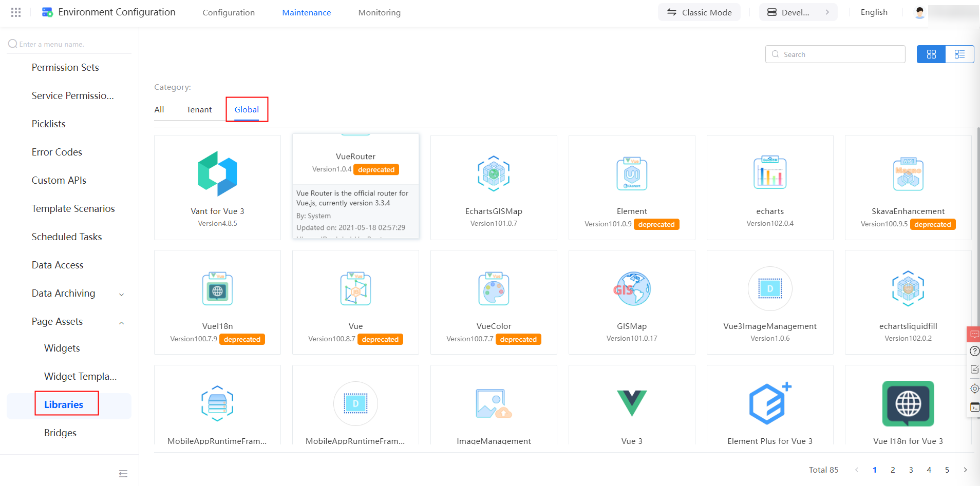This screenshot has height=486, width=980.
Task: Switch to Classic Mode
Action: click(699, 12)
